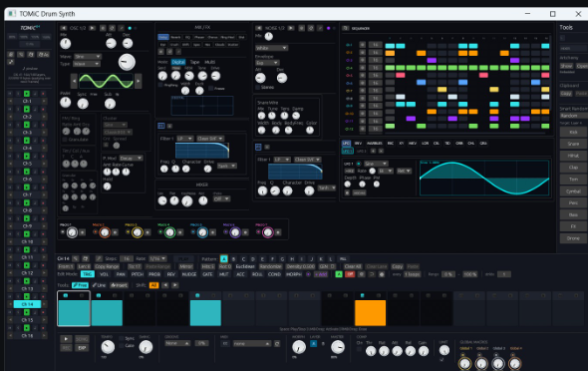Remove the LFO with the x button
Screen dimensions: 588x371
381,151
